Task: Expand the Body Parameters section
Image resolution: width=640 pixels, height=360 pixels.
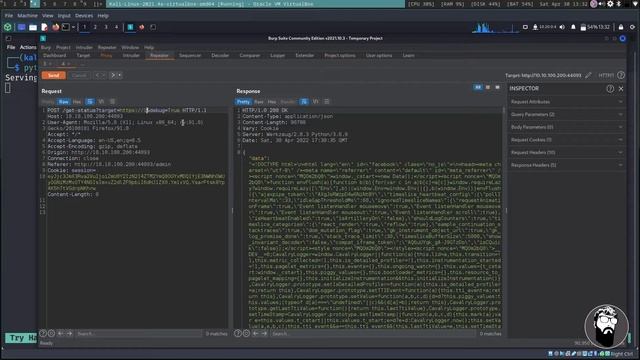Action: click(567, 127)
